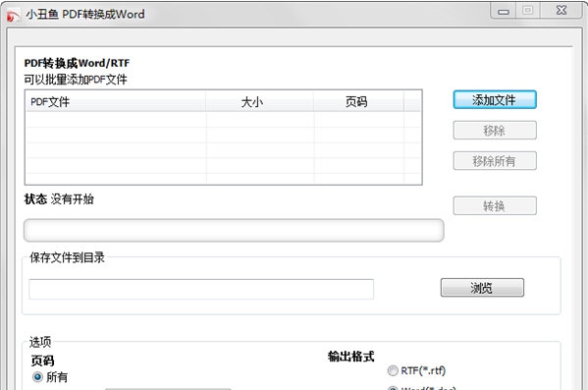The height and width of the screenshot is (390, 588).
Task: Click the 输出格式 label
Action: click(x=351, y=357)
